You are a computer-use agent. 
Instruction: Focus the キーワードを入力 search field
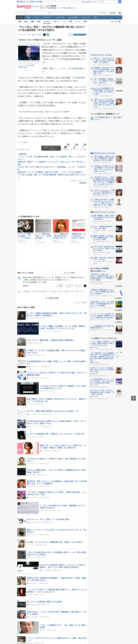click(x=32, y=13)
